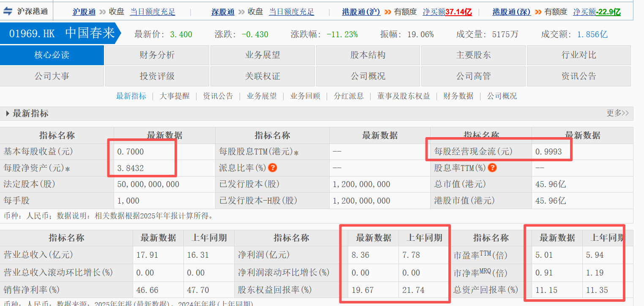This screenshot has width=644, height=306.
Task: Open the 主要股东 tab
Action: click(x=473, y=55)
